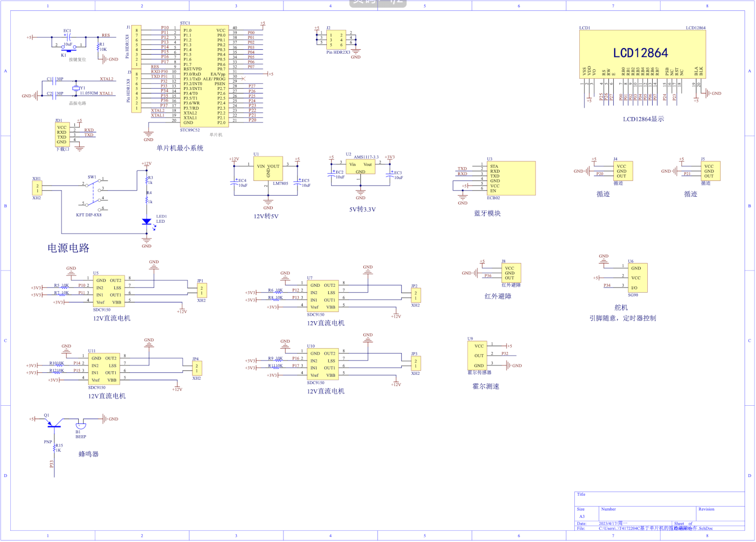This screenshot has height=542, width=756.
Task: Click the XH1 power input connector
Action: coord(37,188)
